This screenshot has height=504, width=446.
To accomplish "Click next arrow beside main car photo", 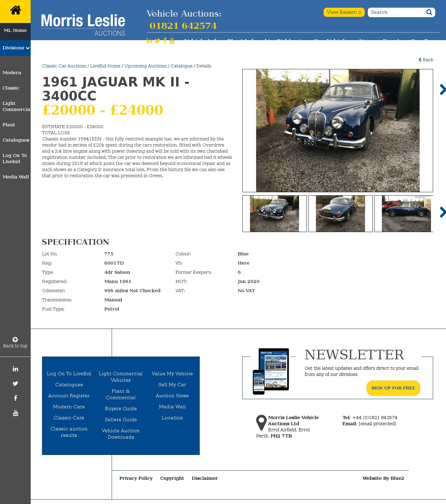I will 443,90.
